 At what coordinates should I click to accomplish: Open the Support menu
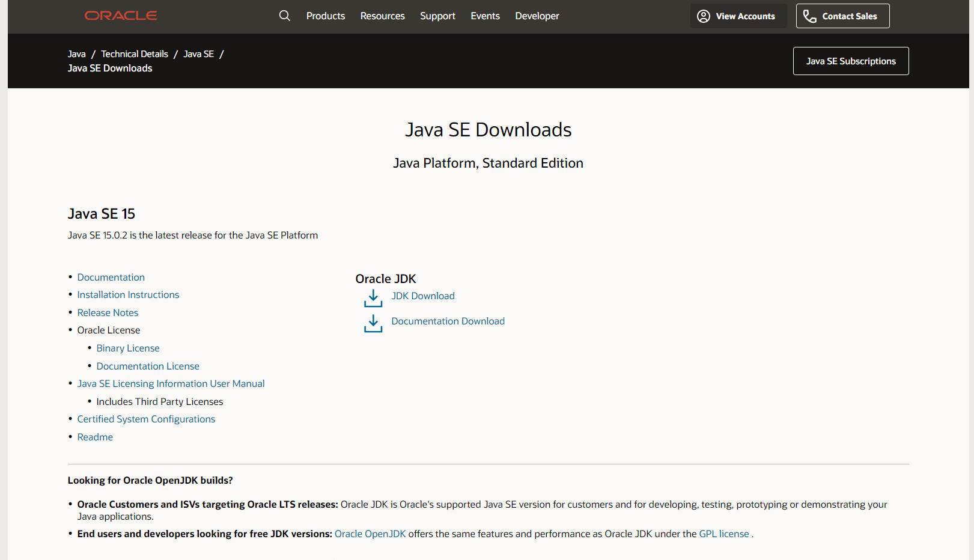437,16
